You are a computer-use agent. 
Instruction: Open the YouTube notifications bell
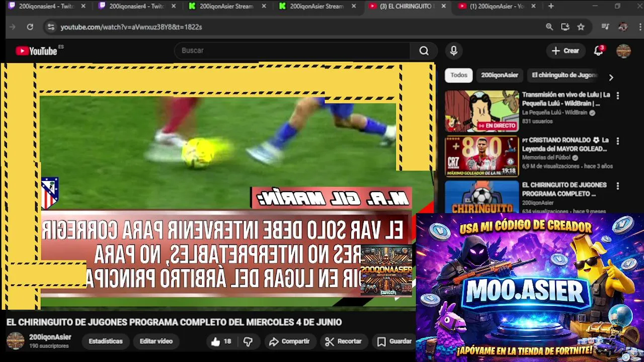pyautogui.click(x=599, y=51)
